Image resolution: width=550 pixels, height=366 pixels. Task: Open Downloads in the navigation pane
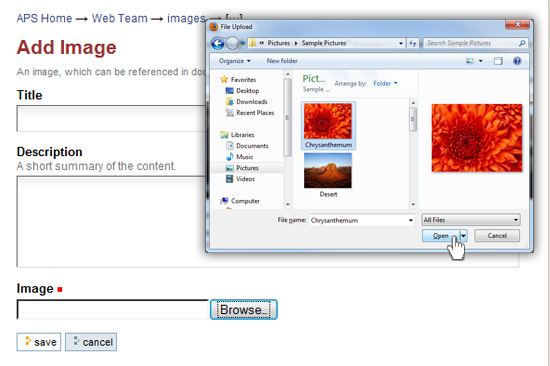[251, 102]
